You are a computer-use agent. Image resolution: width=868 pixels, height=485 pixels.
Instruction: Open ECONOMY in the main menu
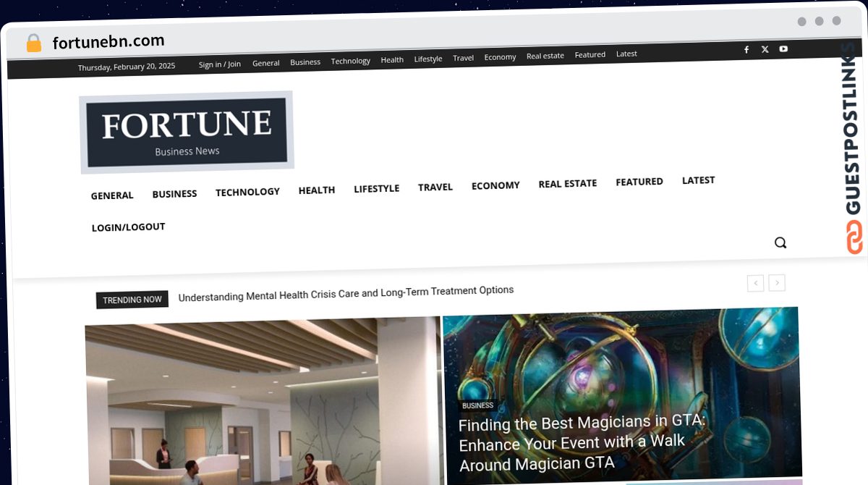click(495, 186)
